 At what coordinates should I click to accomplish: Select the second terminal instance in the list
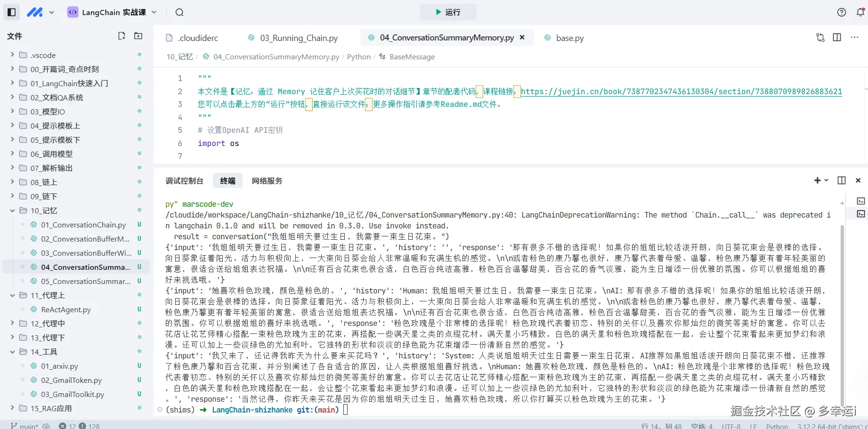pyautogui.click(x=862, y=214)
